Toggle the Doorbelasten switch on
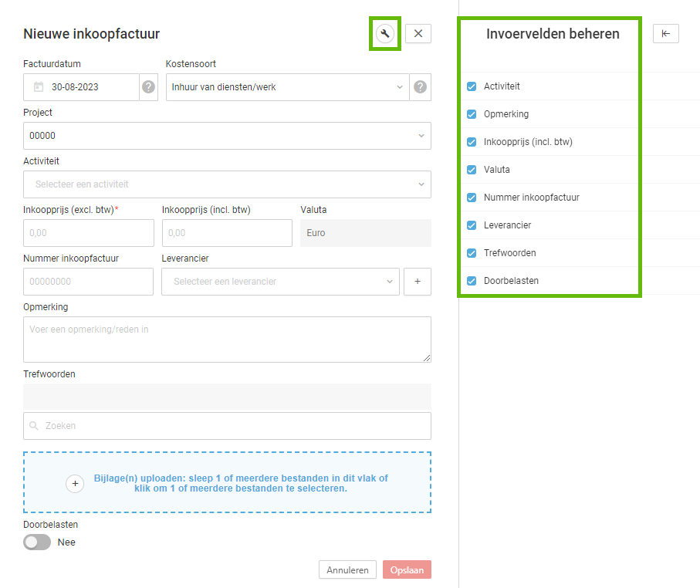This screenshot has height=588, width=700. tap(37, 542)
